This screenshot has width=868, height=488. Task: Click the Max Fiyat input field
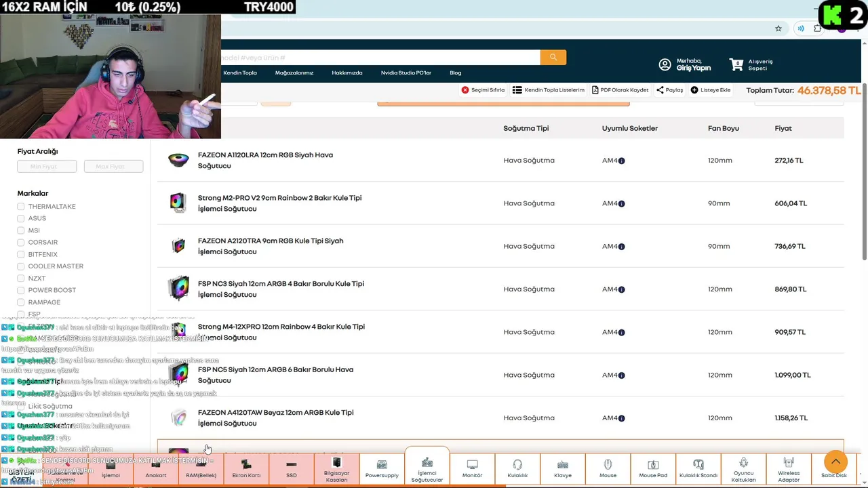coord(113,166)
